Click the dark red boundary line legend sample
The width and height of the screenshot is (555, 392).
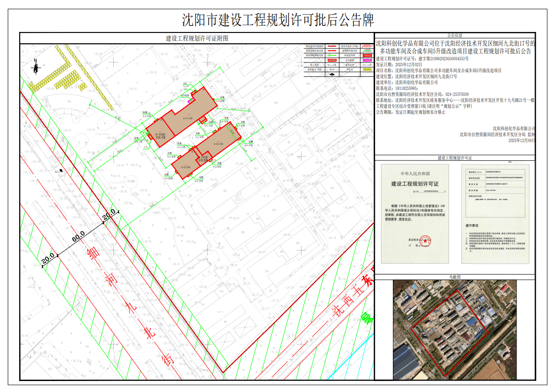(x=332, y=46)
